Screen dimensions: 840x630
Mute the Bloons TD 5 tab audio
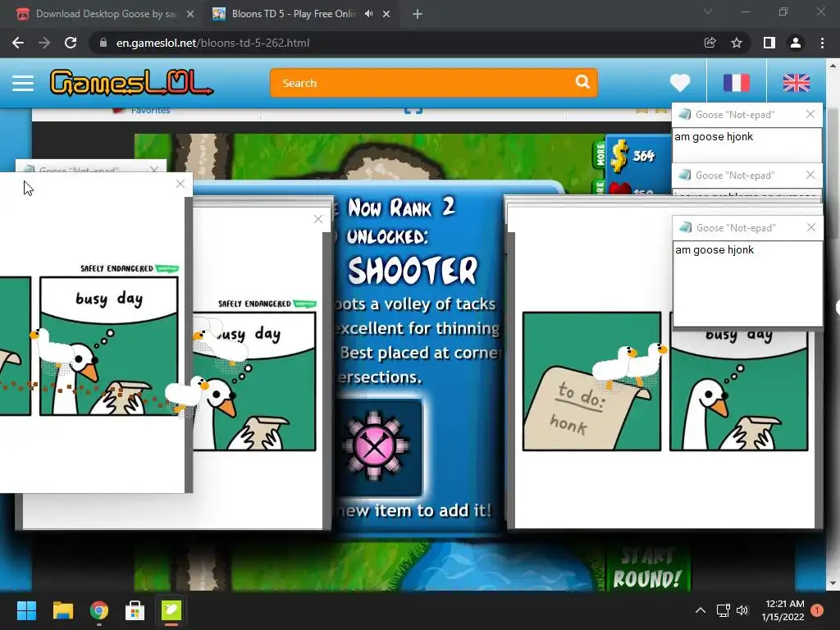coord(368,14)
